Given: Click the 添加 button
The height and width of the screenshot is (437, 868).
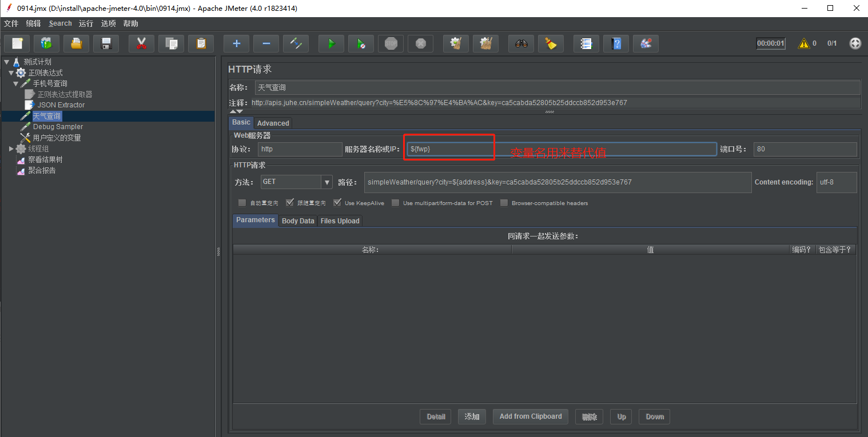Looking at the screenshot, I should pos(472,416).
